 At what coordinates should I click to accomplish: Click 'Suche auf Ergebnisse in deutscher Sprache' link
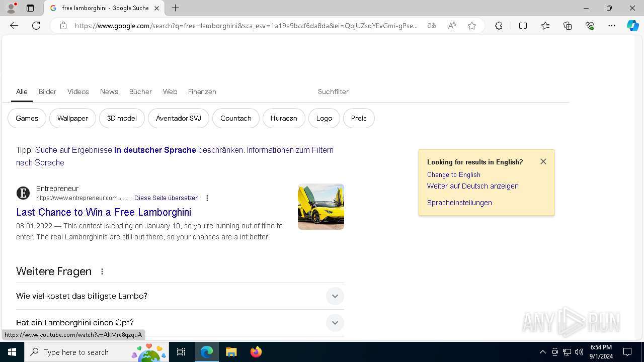pyautogui.click(x=139, y=150)
